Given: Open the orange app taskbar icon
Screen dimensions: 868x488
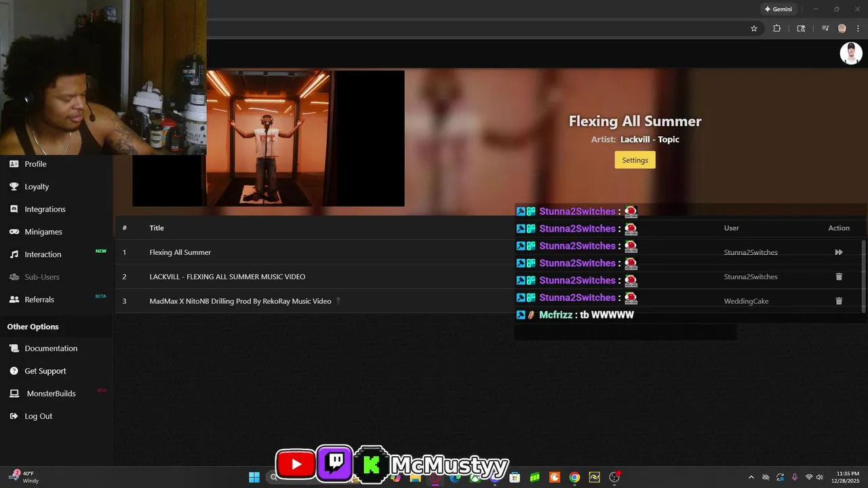Looking at the screenshot, I should pos(555,477).
